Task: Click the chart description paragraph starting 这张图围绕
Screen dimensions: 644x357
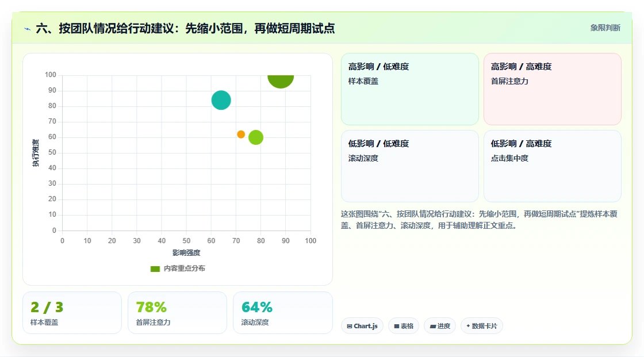Action: [x=479, y=220]
